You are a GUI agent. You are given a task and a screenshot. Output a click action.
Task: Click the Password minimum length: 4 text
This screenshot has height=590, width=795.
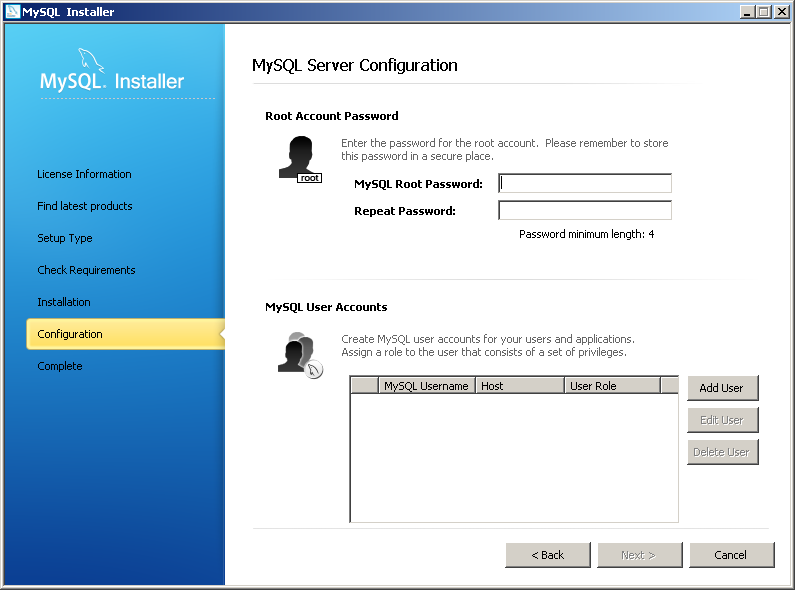pyautogui.click(x=587, y=234)
